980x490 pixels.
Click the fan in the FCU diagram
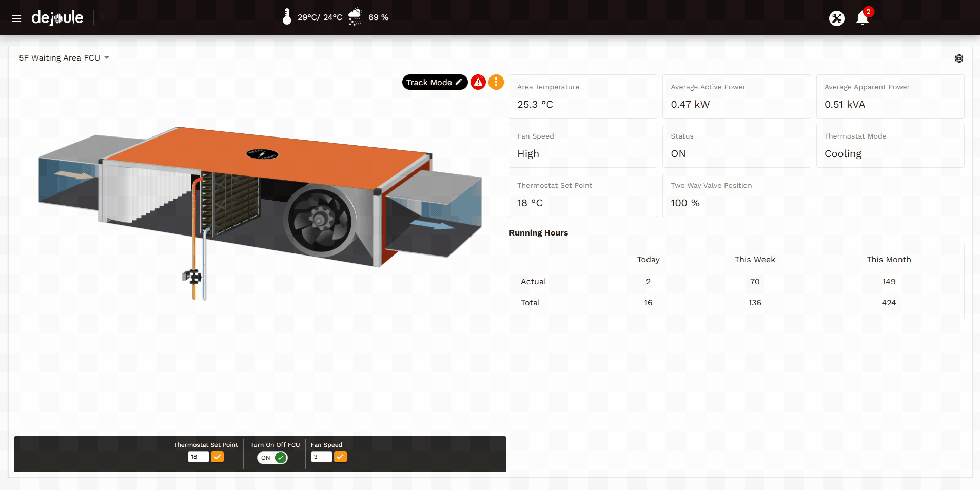point(320,221)
